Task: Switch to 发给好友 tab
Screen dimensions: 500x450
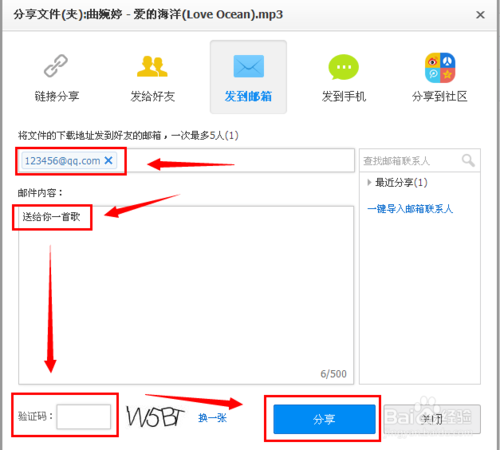Action: (153, 96)
